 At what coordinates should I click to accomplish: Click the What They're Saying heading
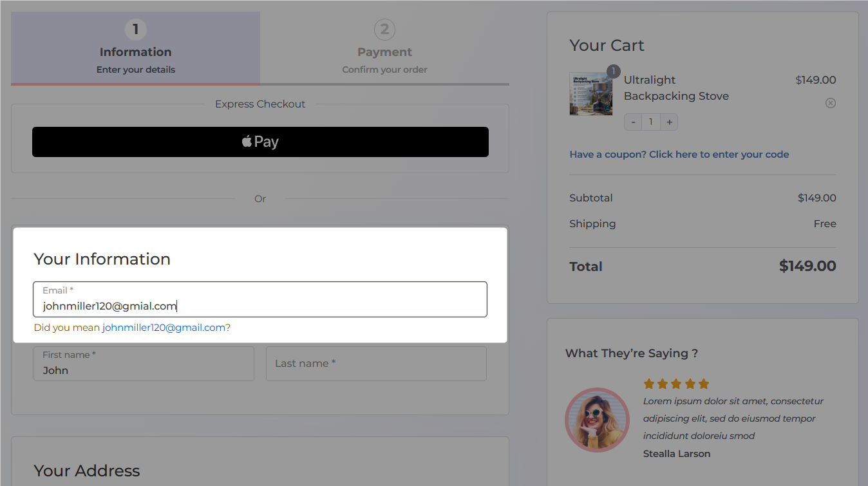[632, 353]
